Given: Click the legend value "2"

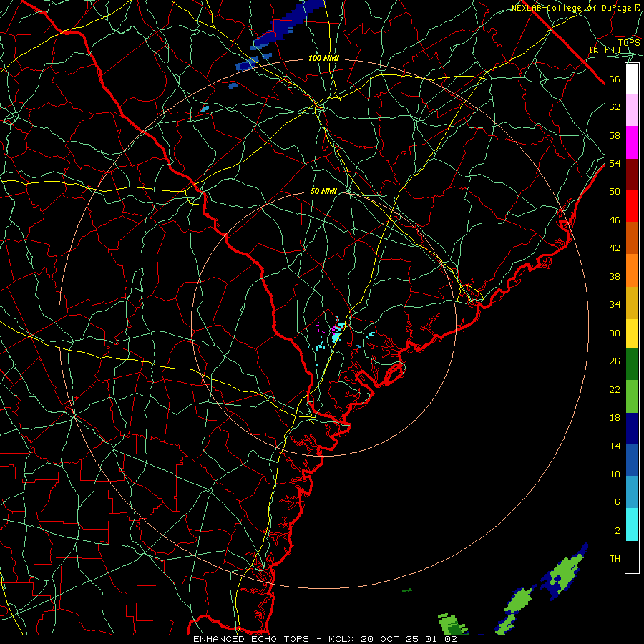Looking at the screenshot, I should [x=617, y=531].
